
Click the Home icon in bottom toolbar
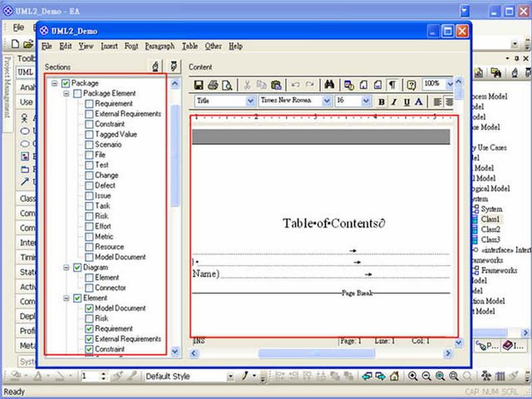click(x=394, y=376)
